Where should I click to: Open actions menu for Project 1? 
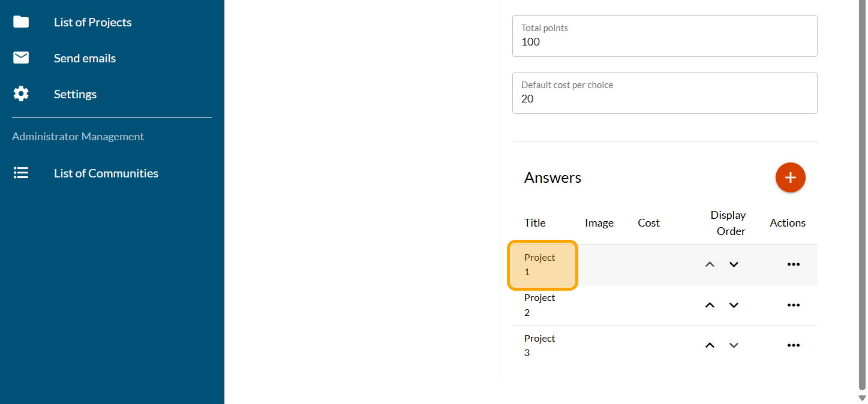tap(793, 264)
